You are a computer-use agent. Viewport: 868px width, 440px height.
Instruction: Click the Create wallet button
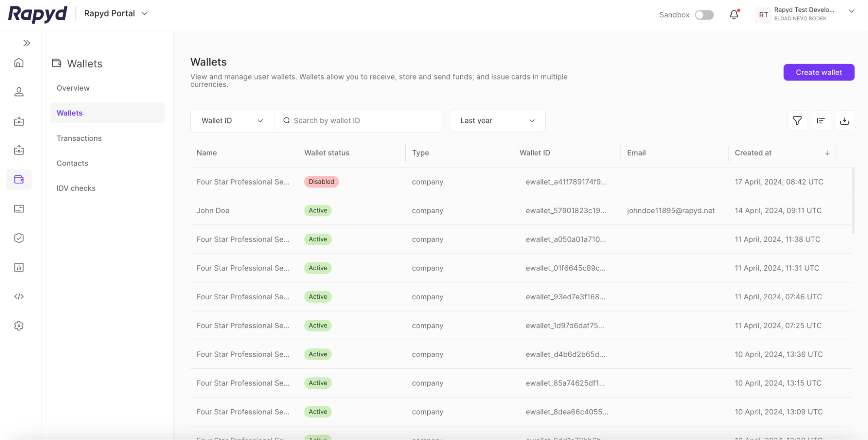tap(818, 73)
